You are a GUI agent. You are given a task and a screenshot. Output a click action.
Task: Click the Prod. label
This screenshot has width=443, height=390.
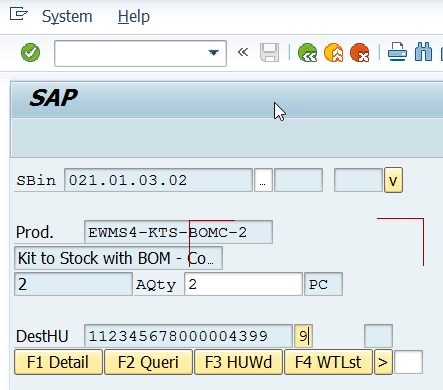[35, 232]
